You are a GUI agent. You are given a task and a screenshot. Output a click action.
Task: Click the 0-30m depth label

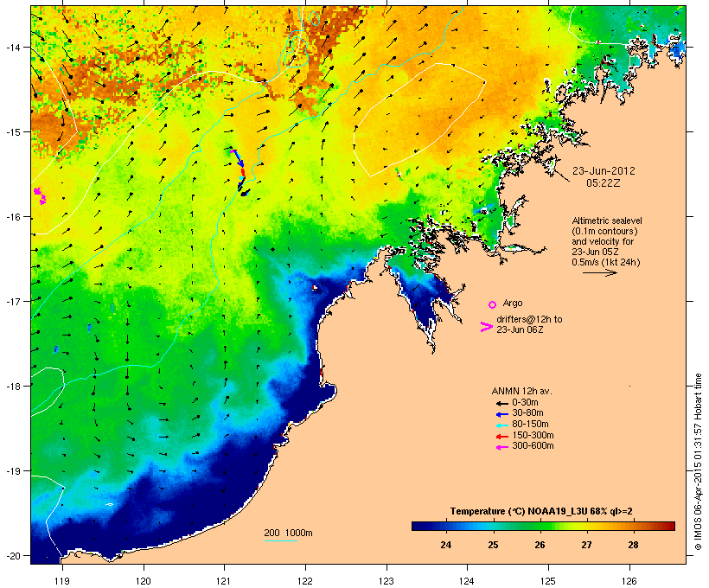coord(525,403)
